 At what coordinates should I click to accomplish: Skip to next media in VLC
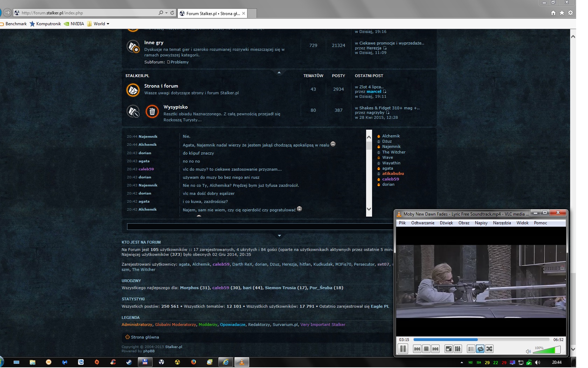coord(435,349)
